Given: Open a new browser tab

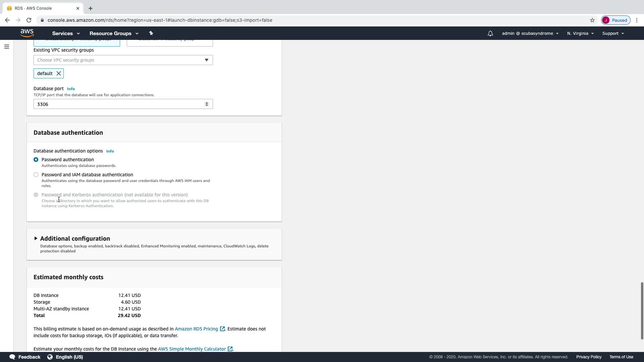Looking at the screenshot, I should [x=91, y=8].
